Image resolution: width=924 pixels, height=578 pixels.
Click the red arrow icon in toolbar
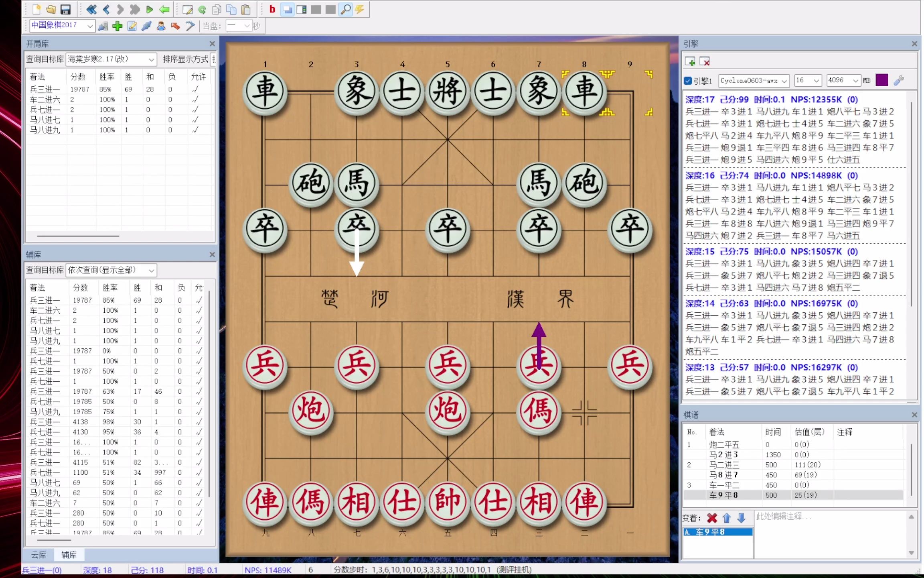pos(175,26)
